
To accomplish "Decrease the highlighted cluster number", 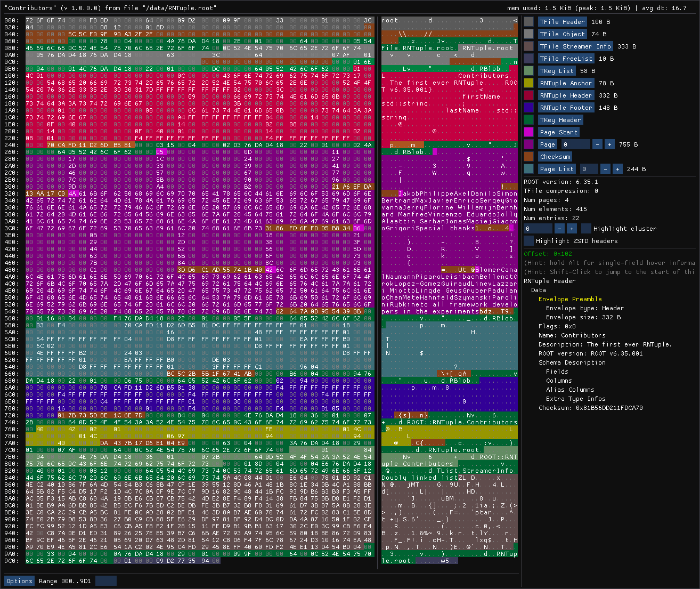I will click(x=559, y=229).
